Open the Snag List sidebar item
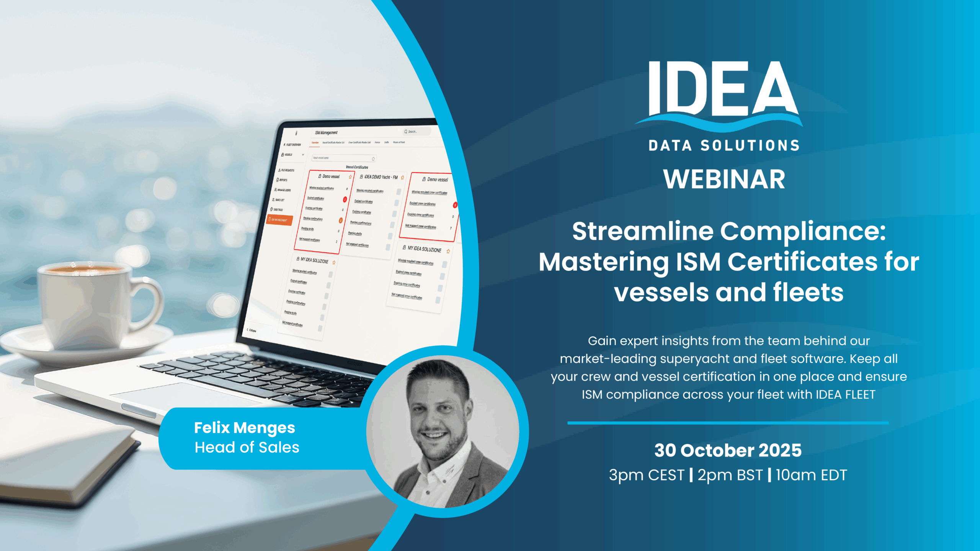 tap(279, 200)
